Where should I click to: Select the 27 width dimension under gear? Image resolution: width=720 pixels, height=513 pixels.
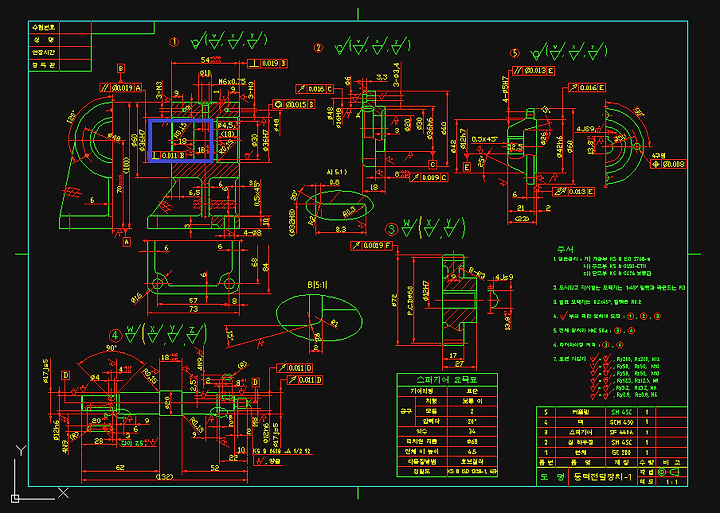pyautogui.click(x=458, y=365)
